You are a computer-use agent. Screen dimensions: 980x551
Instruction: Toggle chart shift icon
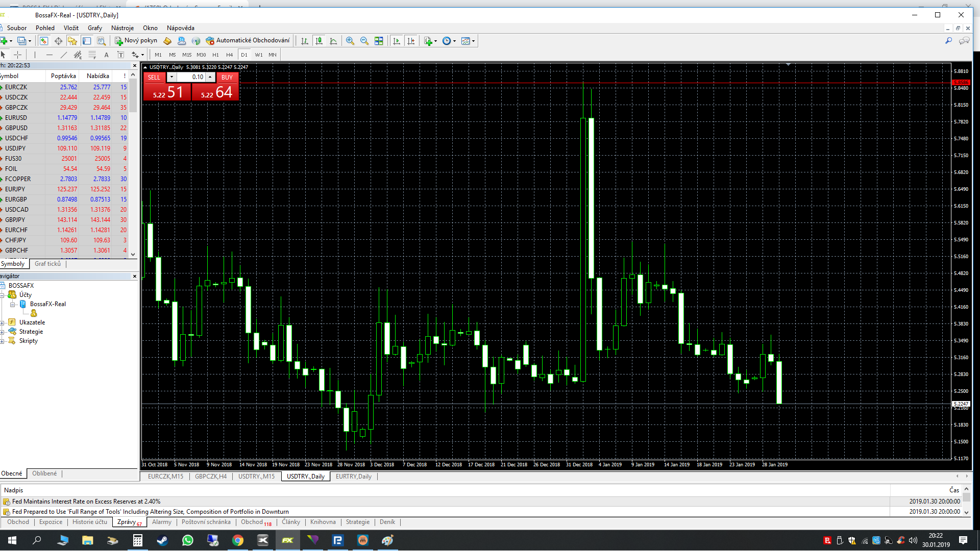pos(411,41)
